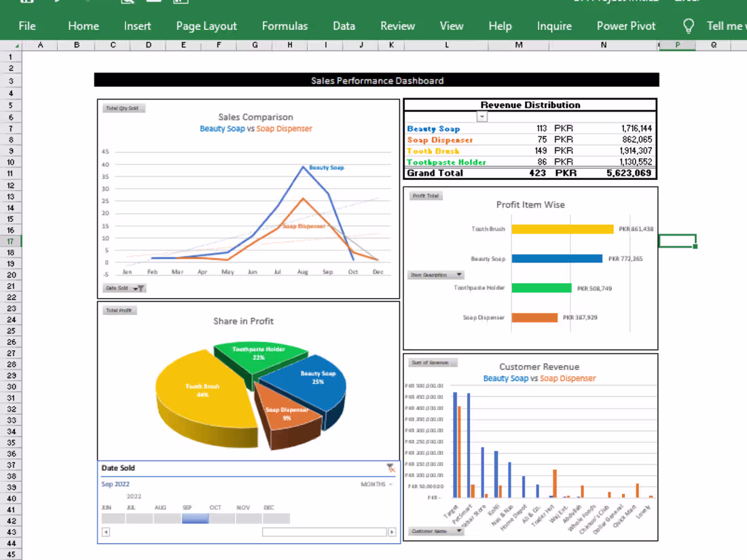The image size is (747, 560).
Task: Select the column K header
Action: coord(391,45)
